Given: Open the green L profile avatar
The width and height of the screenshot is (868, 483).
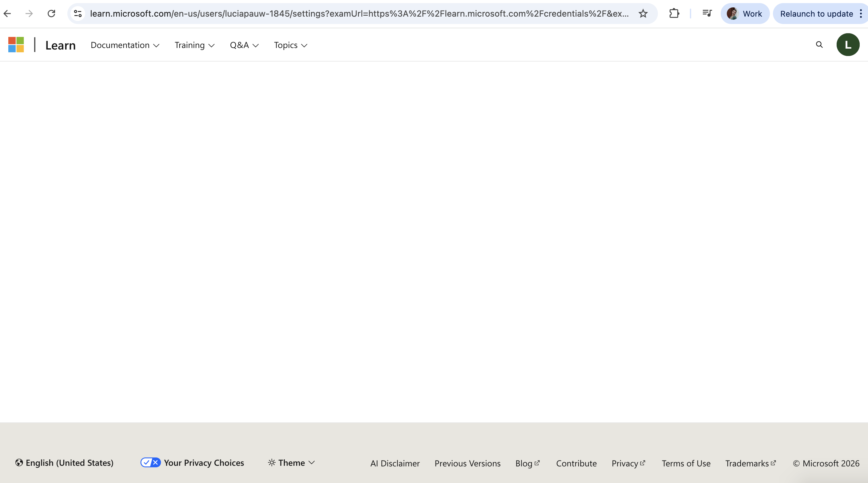Looking at the screenshot, I should [x=848, y=45].
